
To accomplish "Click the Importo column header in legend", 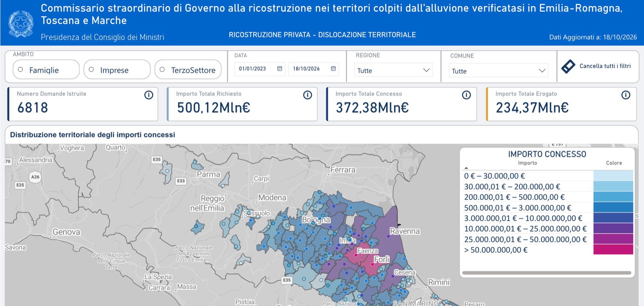I will tap(527, 163).
